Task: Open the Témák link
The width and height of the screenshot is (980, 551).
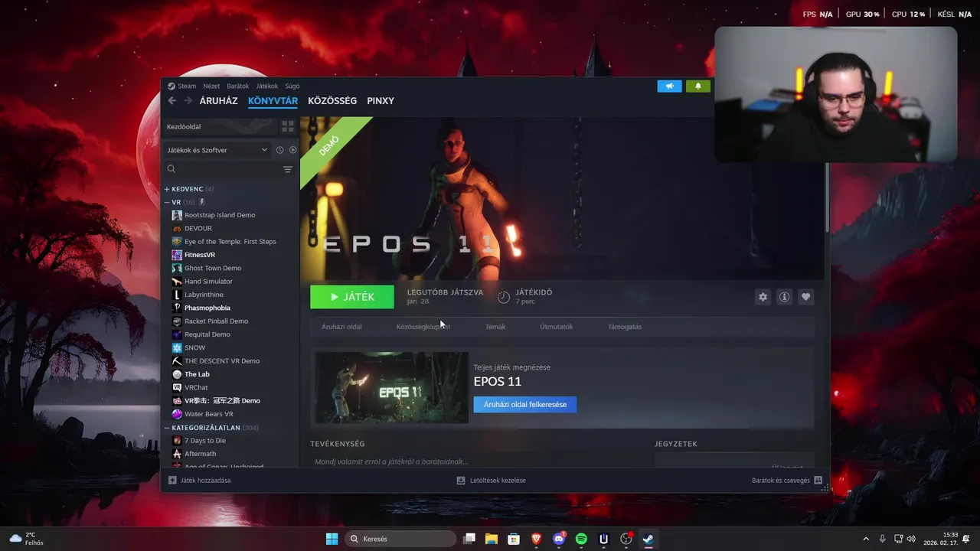Action: pos(495,327)
